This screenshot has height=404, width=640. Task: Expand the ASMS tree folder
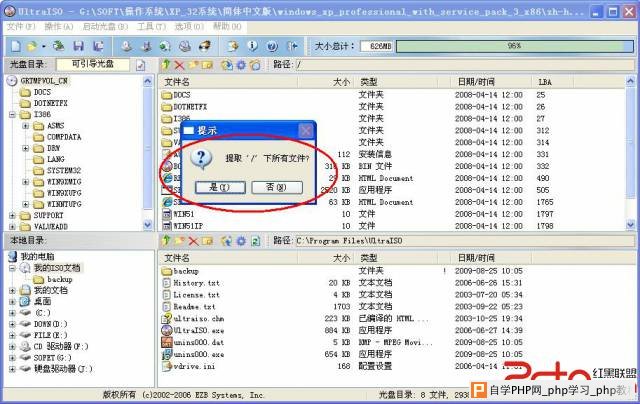(x=25, y=126)
